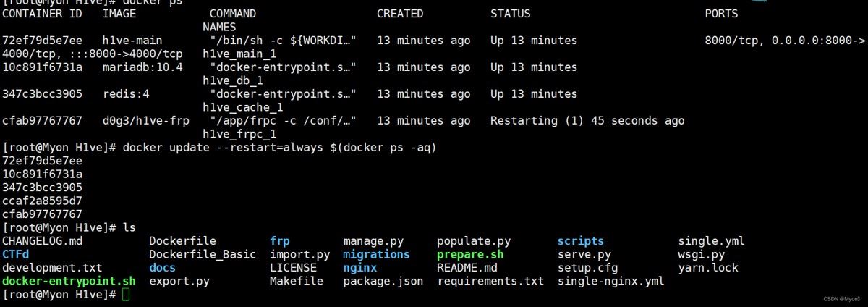Screen dimensions: 868x307
Task: Click the STATUS column header
Action: [510, 14]
